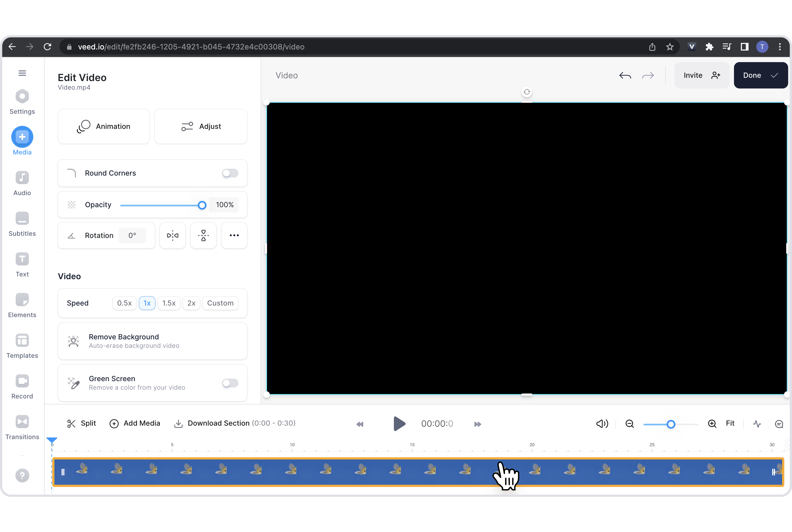Screen dimensions: 792x532
Task: Click the flip vertical icon
Action: pos(203,235)
